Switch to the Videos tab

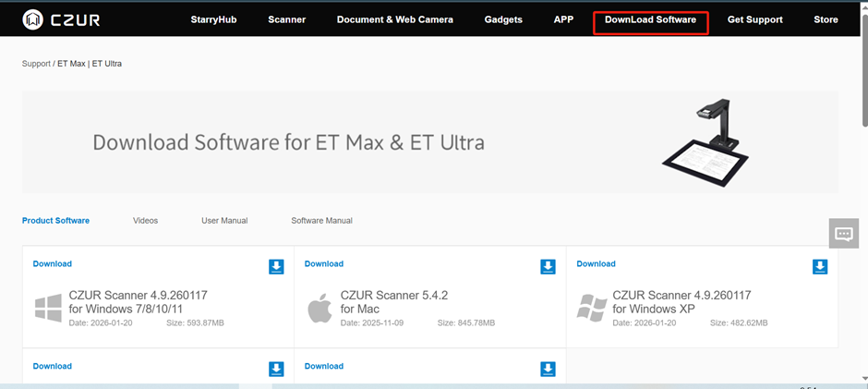click(x=145, y=221)
